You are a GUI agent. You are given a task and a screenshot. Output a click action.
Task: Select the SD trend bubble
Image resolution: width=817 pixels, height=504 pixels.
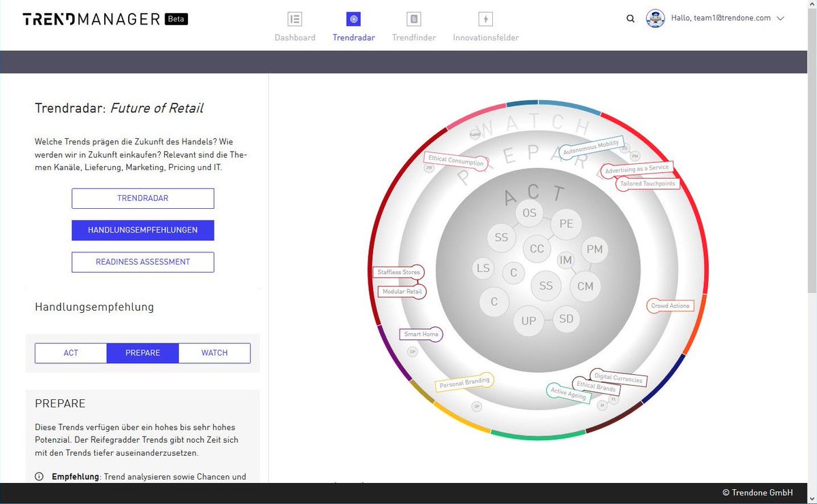click(566, 318)
